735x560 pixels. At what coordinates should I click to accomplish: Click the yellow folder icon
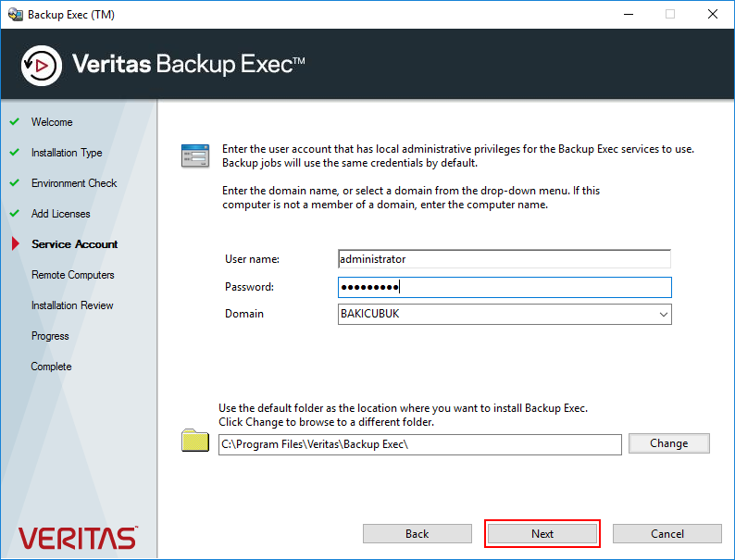coord(195,440)
